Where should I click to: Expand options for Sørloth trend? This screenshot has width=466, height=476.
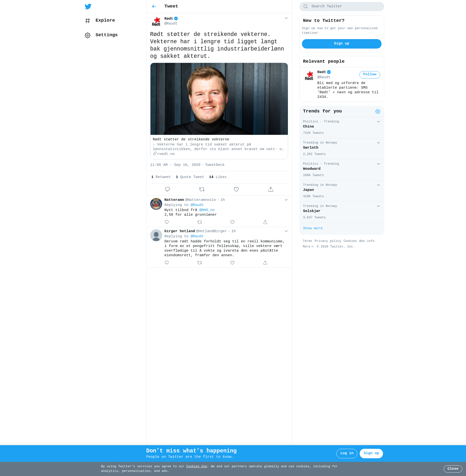pos(378,143)
